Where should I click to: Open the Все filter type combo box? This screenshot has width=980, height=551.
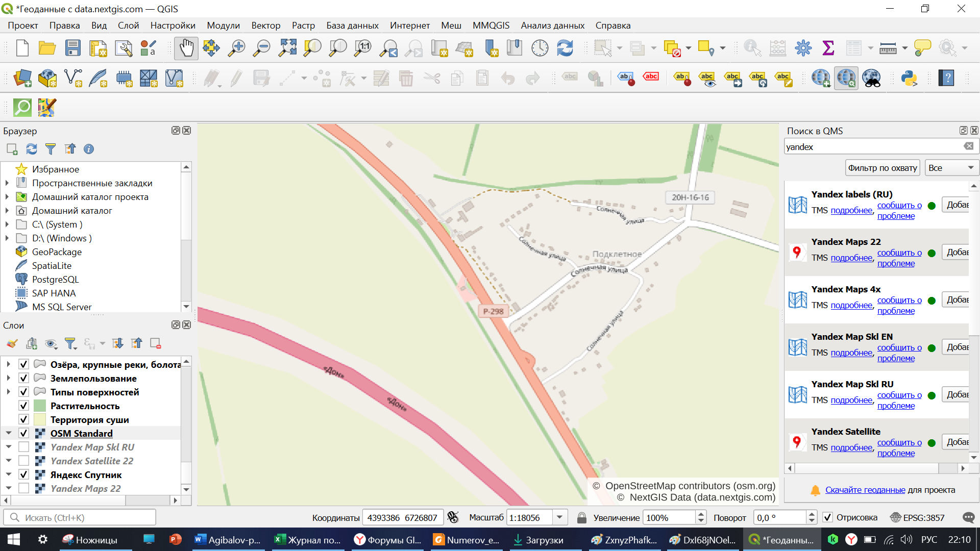coord(951,168)
